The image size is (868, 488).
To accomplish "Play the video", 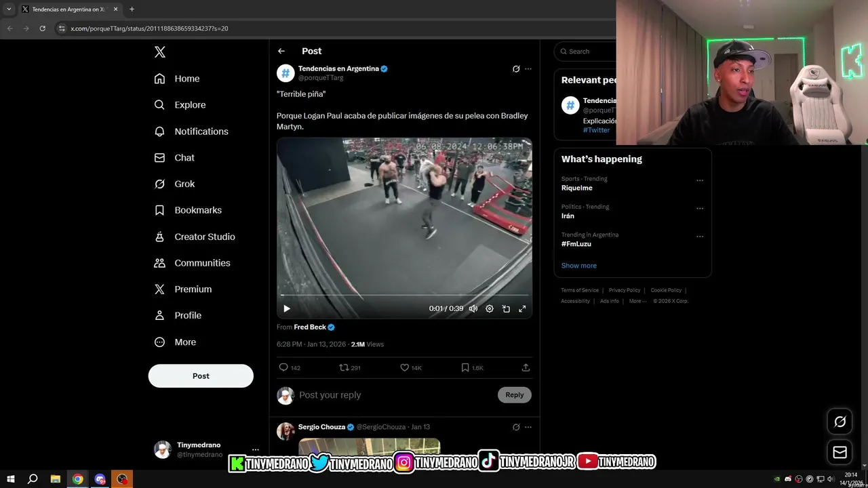I will pyautogui.click(x=287, y=308).
